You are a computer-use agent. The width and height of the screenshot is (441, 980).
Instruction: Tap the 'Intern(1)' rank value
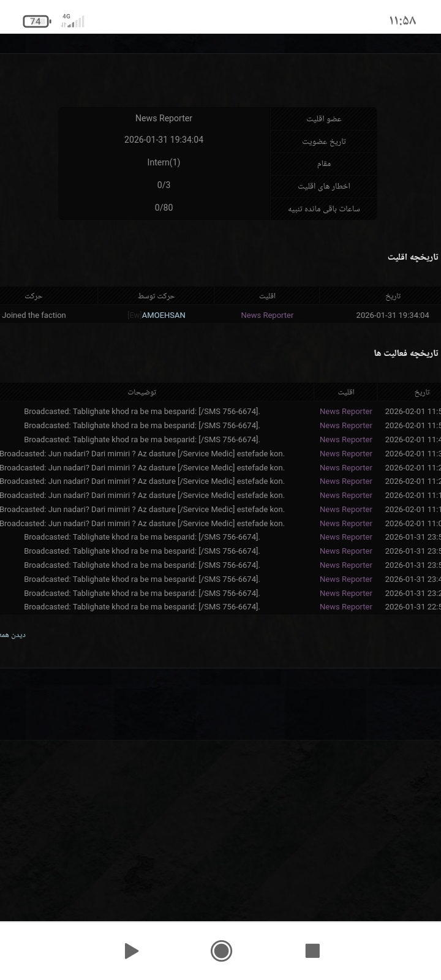[164, 162]
